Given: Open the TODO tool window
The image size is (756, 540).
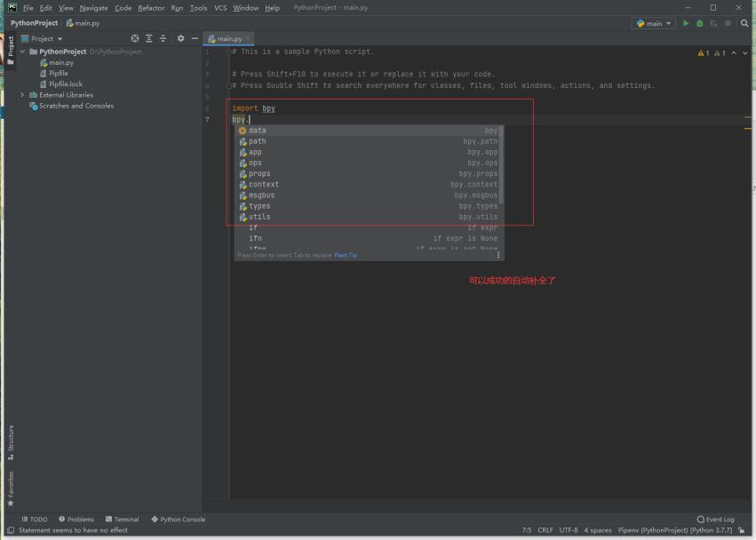Looking at the screenshot, I should click(35, 520).
